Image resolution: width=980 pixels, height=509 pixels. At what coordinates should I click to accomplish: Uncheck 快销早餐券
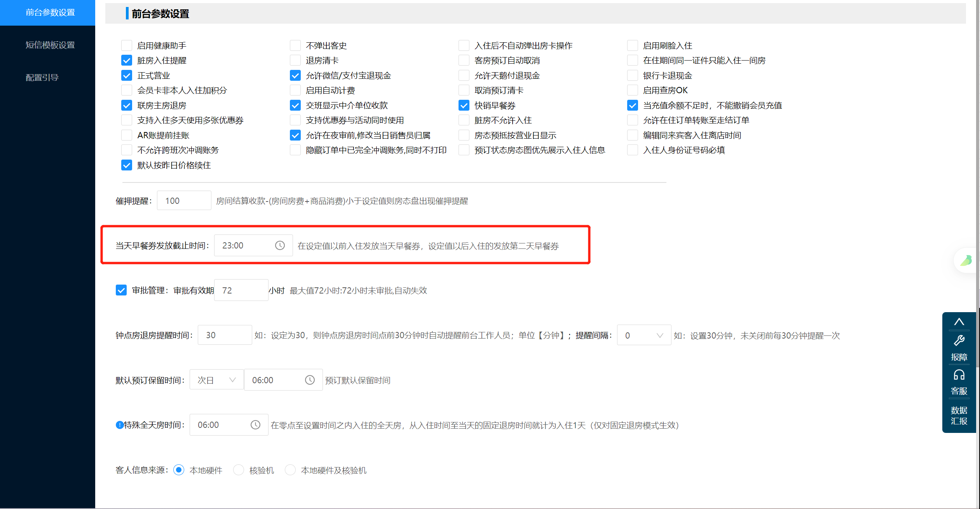pos(464,105)
